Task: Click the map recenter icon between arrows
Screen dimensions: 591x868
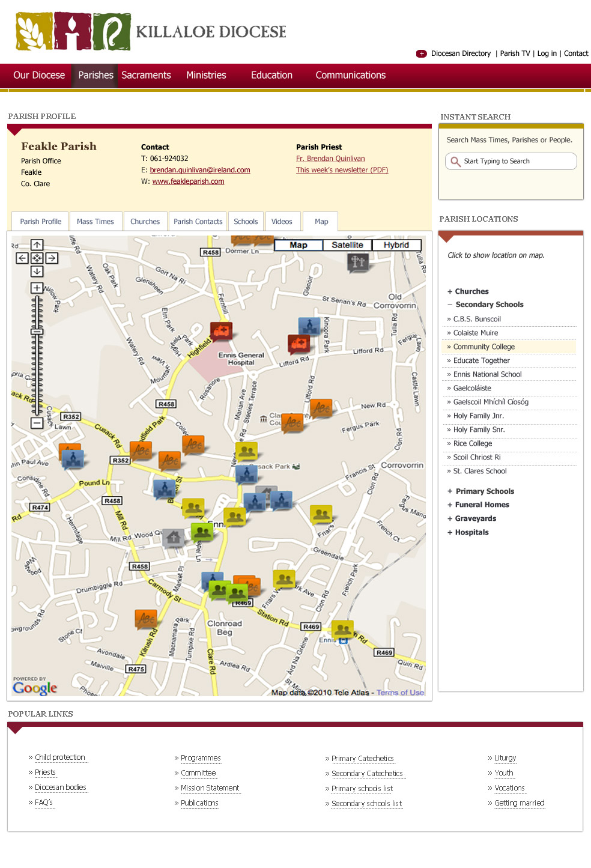Action: click(37, 258)
